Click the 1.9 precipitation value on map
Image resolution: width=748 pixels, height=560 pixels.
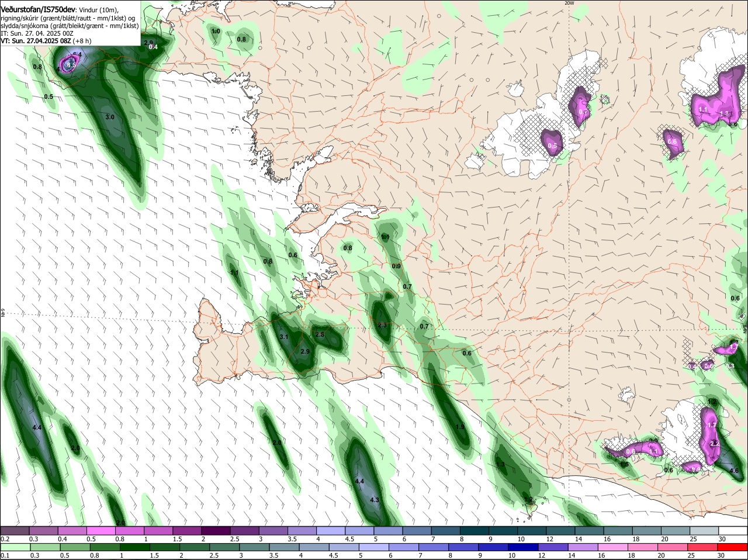(x=460, y=427)
